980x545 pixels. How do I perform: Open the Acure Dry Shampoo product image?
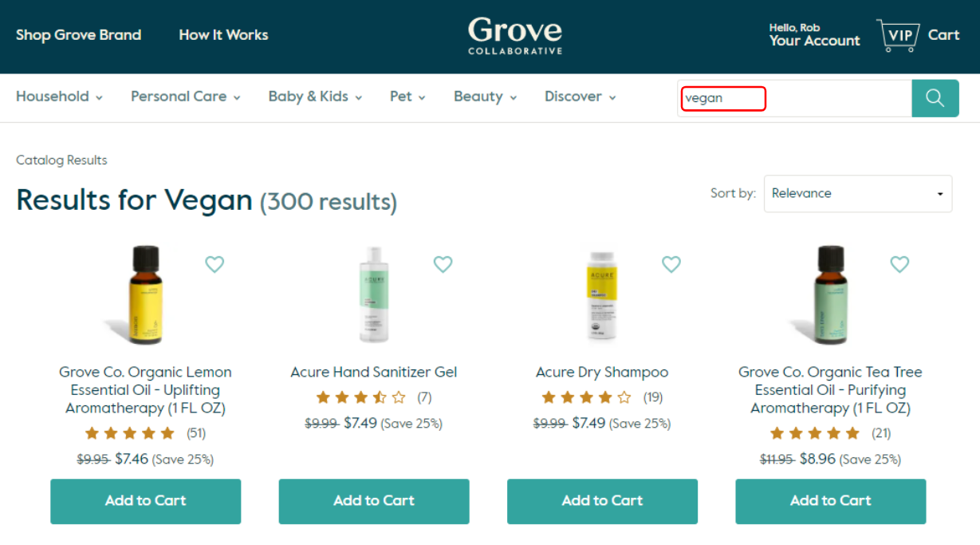(x=602, y=296)
